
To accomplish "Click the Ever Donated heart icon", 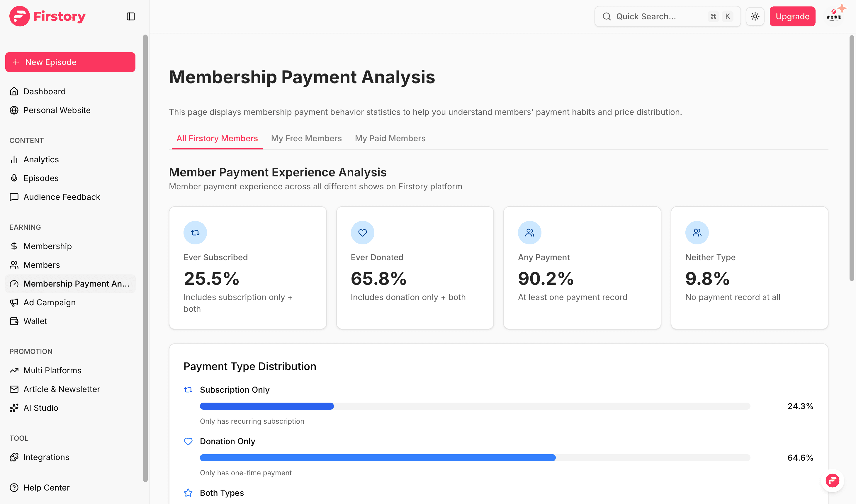I will point(362,233).
